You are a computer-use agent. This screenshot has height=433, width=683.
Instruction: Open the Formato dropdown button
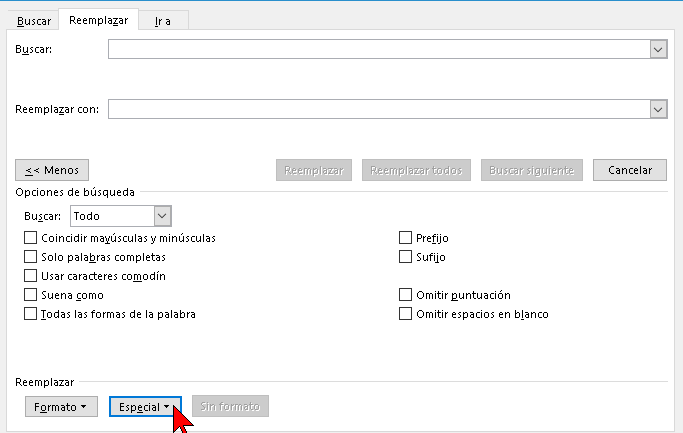tap(61, 406)
